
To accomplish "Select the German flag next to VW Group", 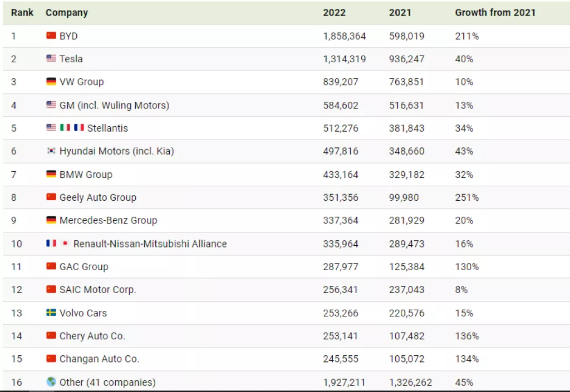I will pos(51,82).
